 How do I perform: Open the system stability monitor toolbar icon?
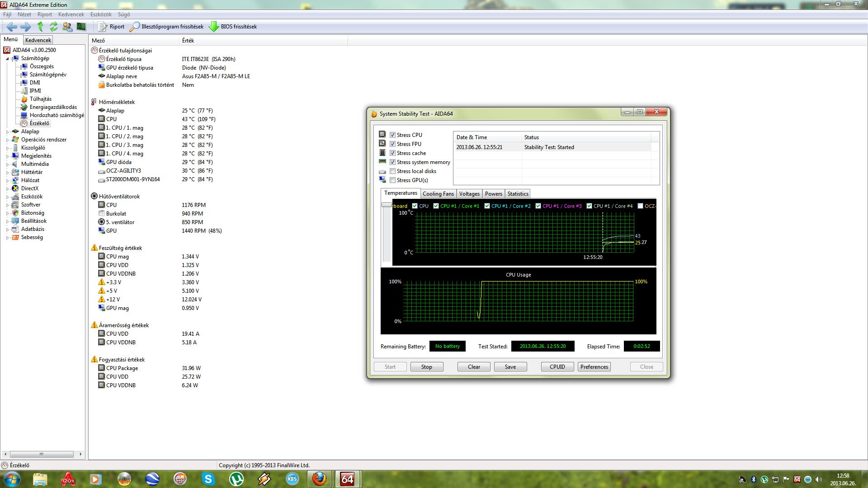click(x=81, y=27)
